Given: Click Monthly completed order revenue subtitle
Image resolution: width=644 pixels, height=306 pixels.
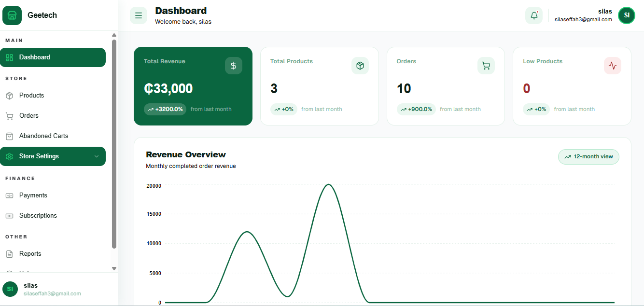Looking at the screenshot, I should tap(191, 166).
